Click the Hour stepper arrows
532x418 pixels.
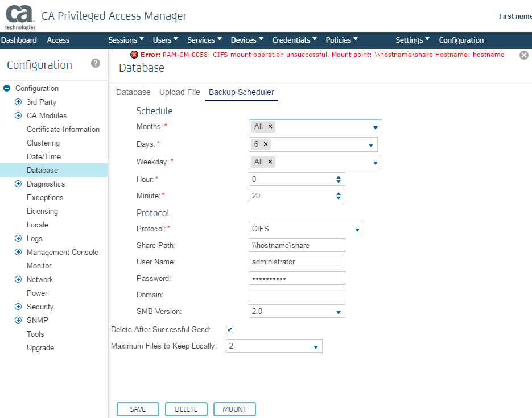tap(339, 180)
